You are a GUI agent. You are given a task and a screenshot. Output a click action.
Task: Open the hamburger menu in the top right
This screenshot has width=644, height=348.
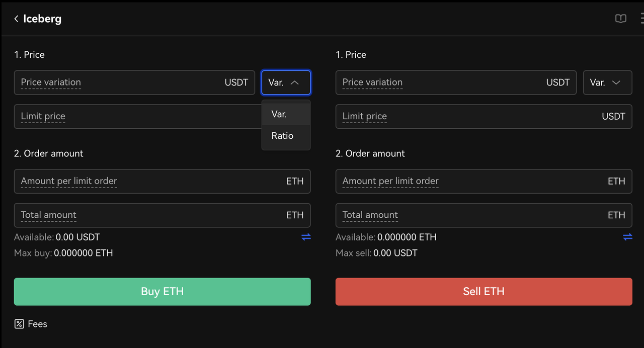point(641,19)
